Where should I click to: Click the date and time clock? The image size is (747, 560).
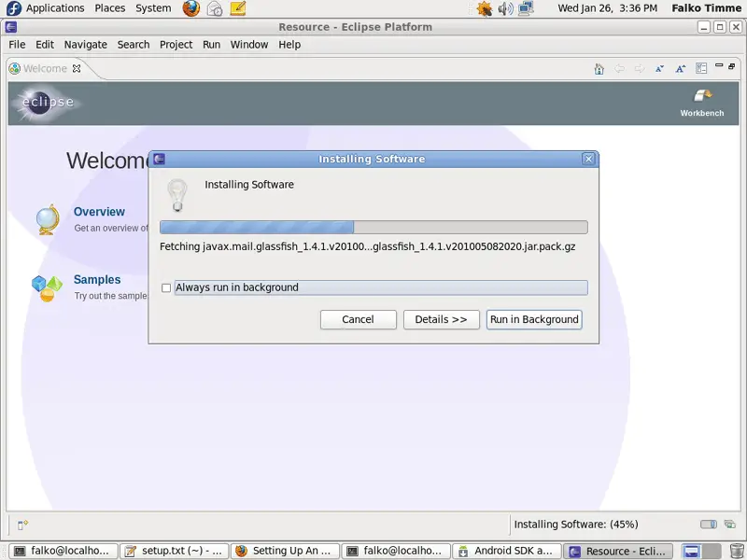click(608, 8)
